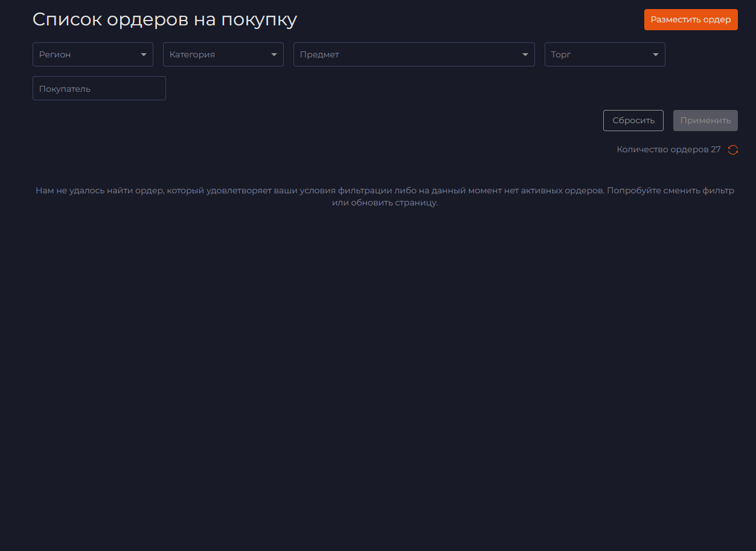Click the 'Сбросить' button to reset filters
This screenshot has width=756, height=551.
[633, 120]
